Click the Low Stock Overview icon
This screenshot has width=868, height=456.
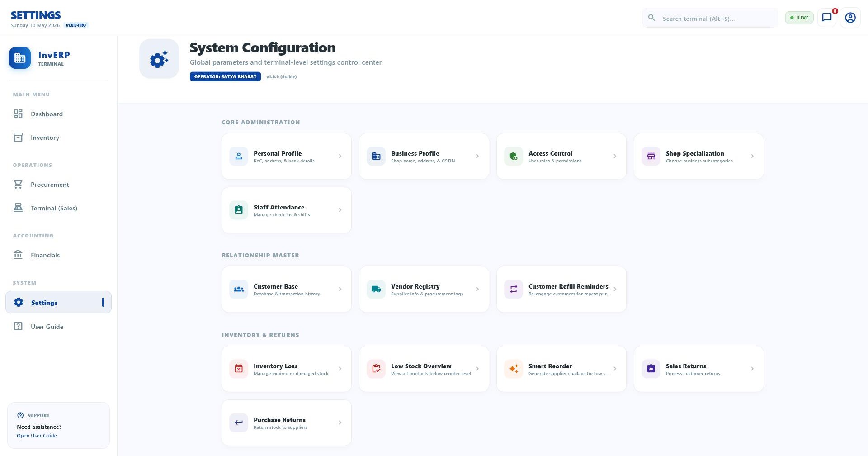click(376, 369)
